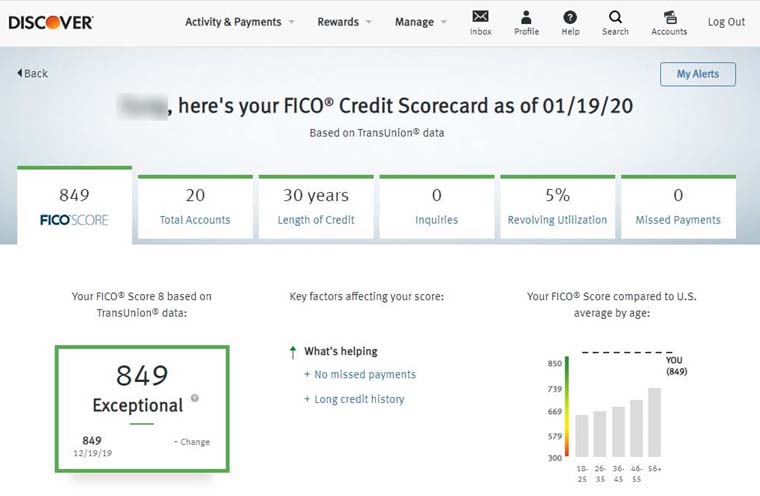Click the green arrow beside What's helping
The image size is (760, 496).
[x=293, y=352]
